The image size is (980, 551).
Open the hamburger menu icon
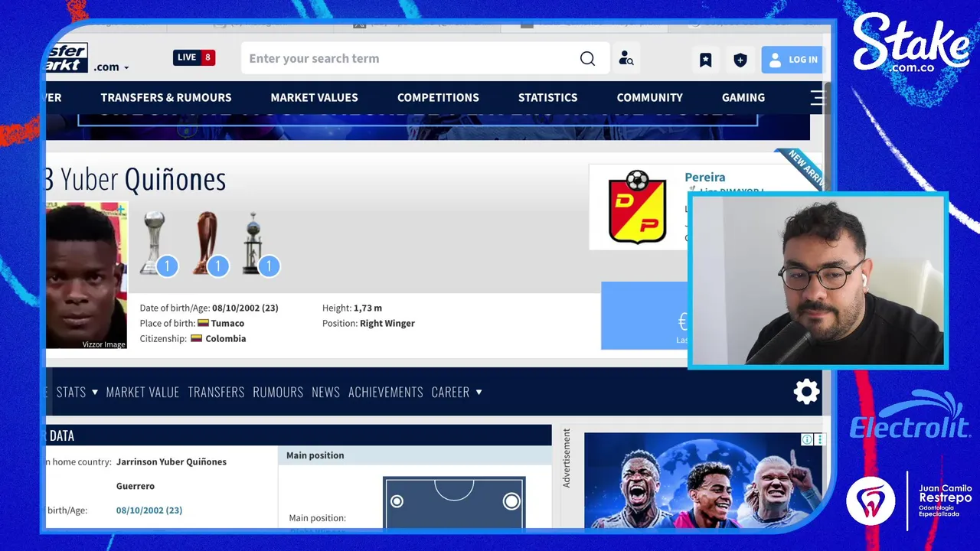(x=818, y=97)
